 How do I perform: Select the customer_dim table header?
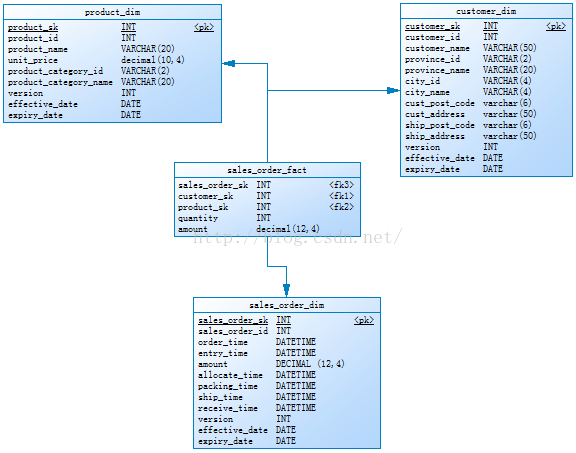coord(486,11)
